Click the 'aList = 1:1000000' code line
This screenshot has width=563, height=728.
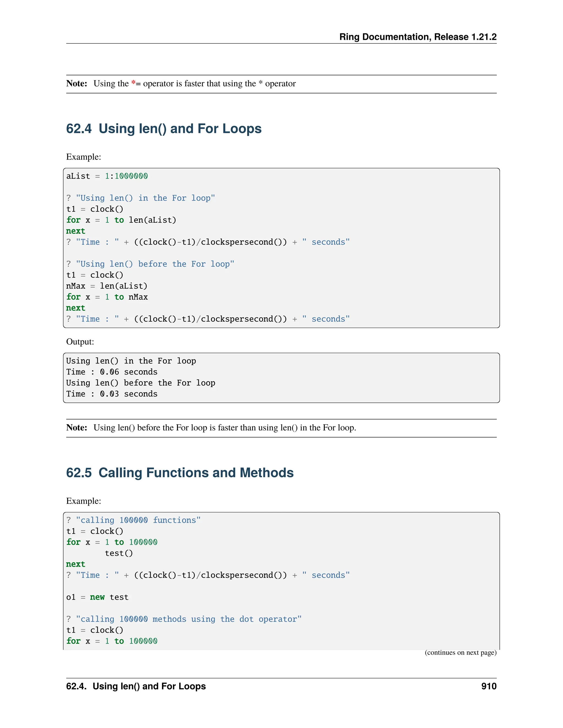tap(107, 176)
